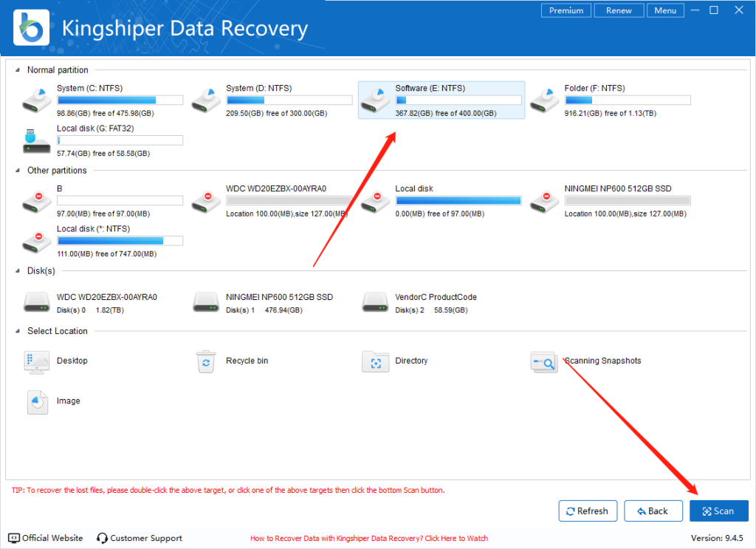Select the Software E: NTFS drive icon
Viewport: 756px width, 549px height.
pyautogui.click(x=375, y=100)
